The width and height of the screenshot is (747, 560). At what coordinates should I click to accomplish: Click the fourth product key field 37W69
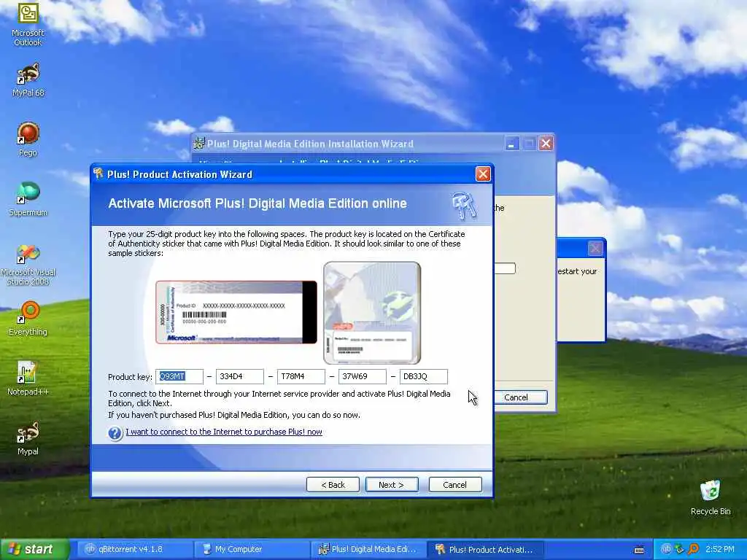(362, 376)
